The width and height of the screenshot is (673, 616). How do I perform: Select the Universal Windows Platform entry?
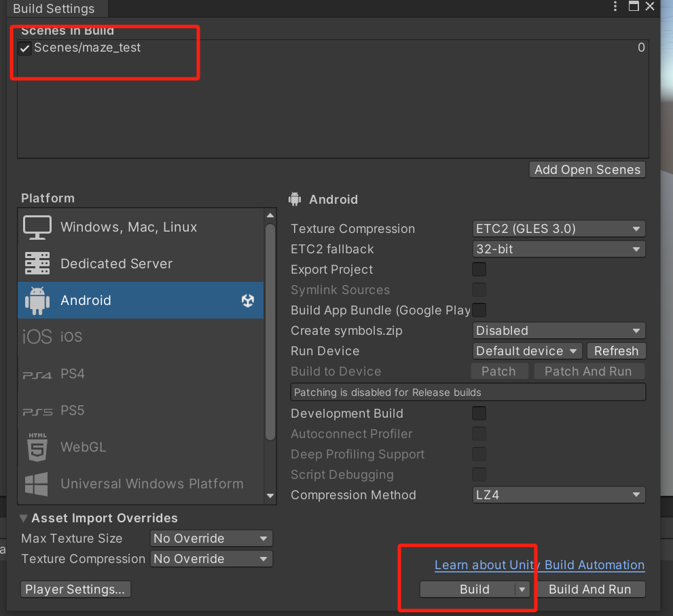[141, 484]
